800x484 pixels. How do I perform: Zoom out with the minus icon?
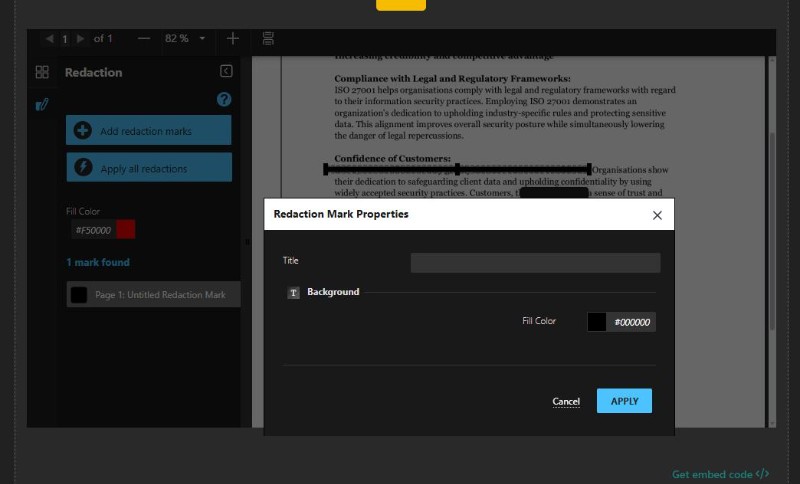(144, 38)
